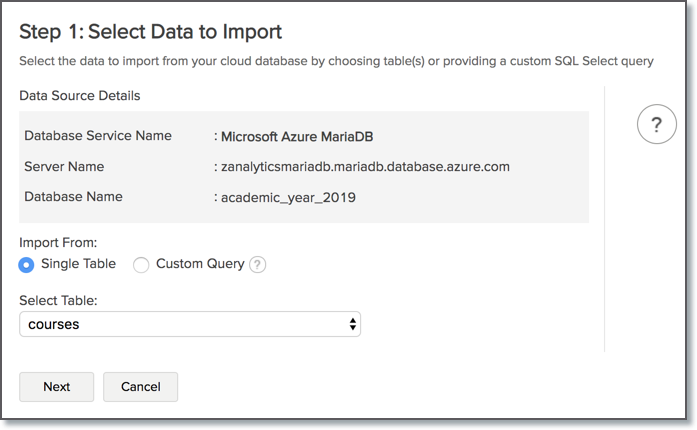The width and height of the screenshot is (697, 430).
Task: Select the Single Table radio button
Action: (x=27, y=265)
